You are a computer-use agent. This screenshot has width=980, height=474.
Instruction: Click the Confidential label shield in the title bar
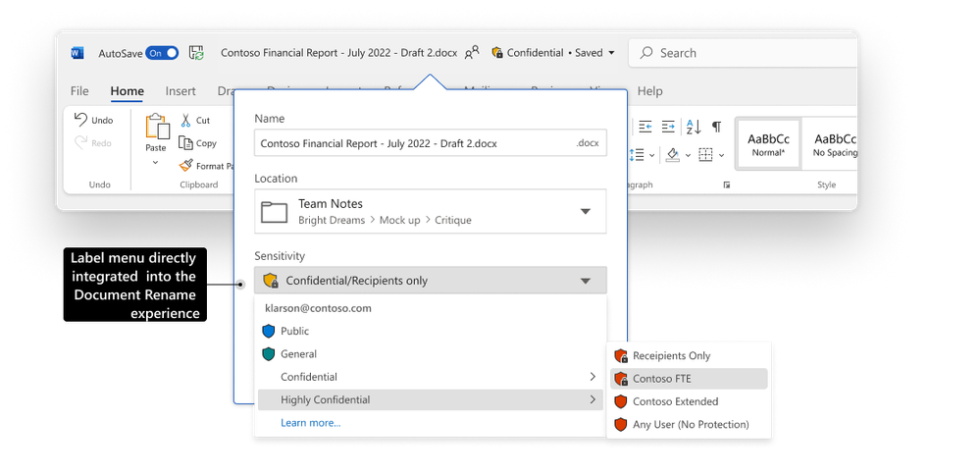497,53
